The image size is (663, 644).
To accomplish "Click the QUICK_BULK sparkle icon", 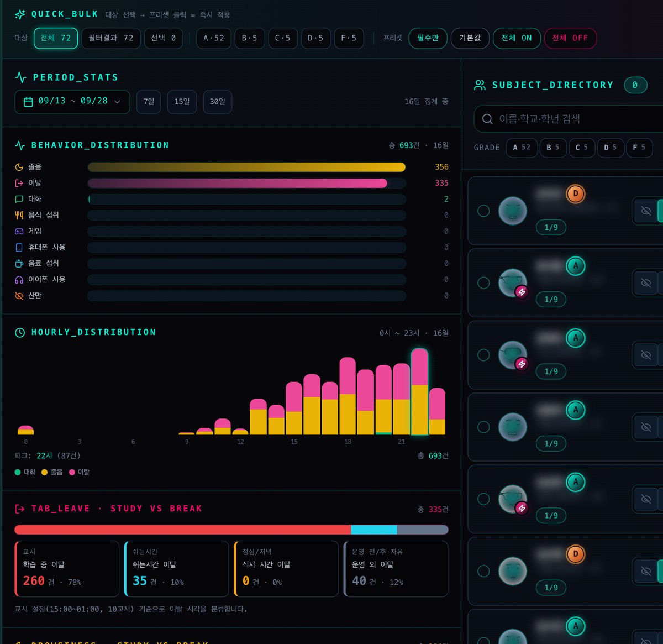I will coord(20,14).
